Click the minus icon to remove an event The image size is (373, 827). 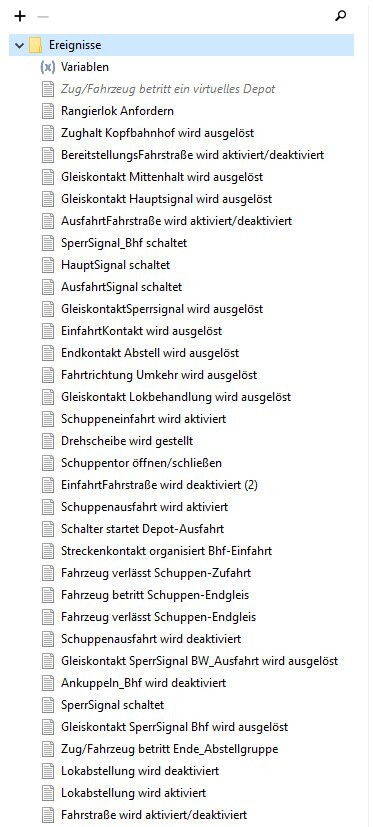point(43,16)
